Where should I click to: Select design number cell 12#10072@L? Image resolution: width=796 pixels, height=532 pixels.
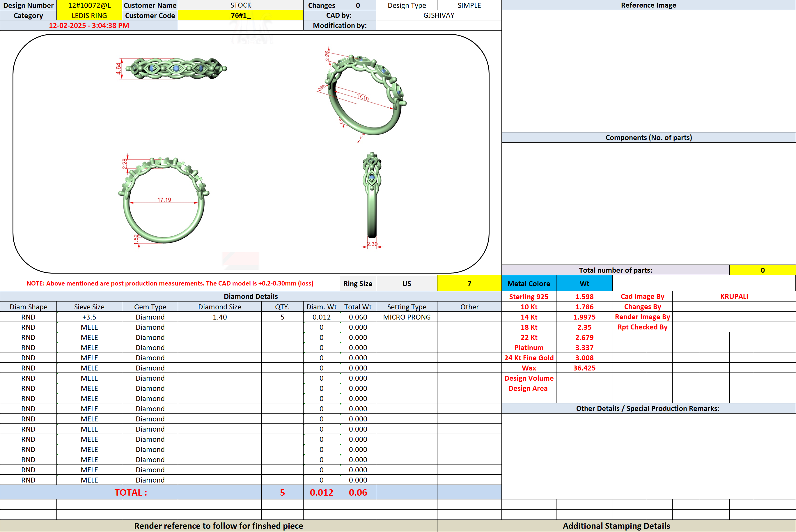click(89, 5)
